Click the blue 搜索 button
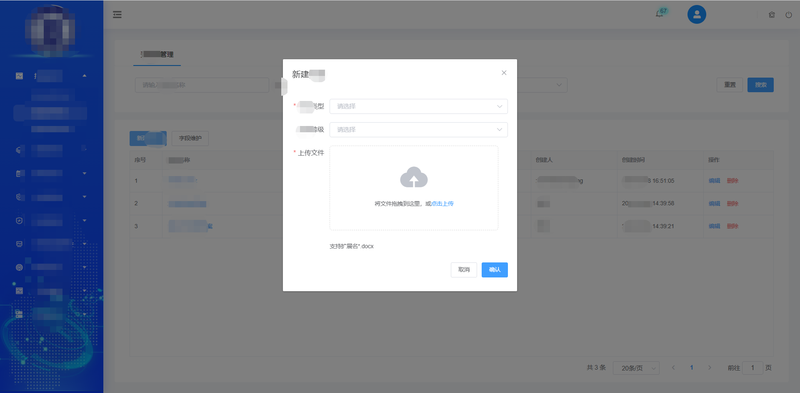 (761, 85)
